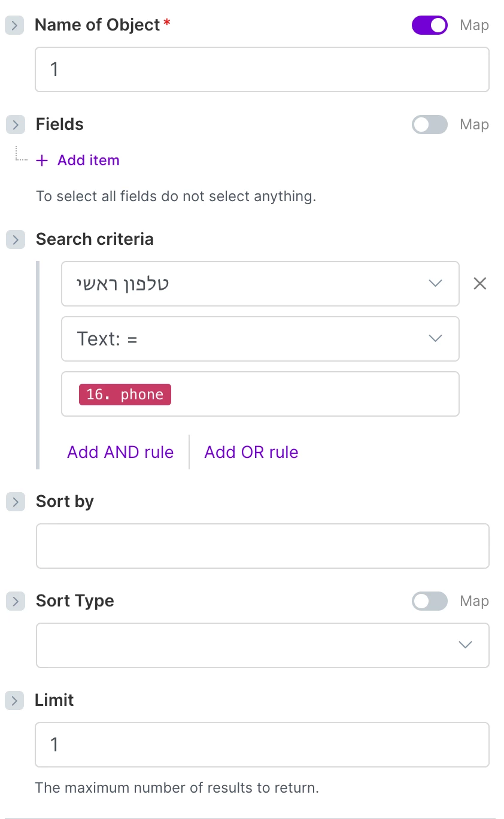Screen dimensions: 504x819
Task: Click the chevron icon beside Limit
Action: [14, 700]
